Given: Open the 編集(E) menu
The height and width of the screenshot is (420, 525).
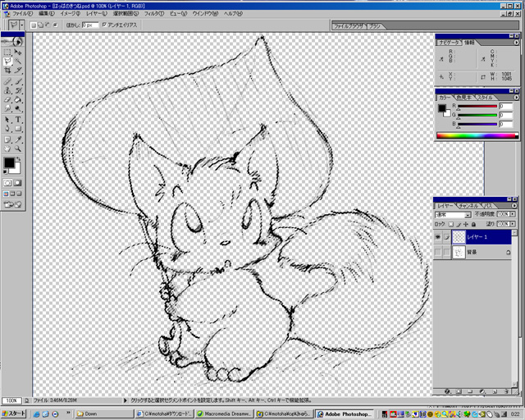Looking at the screenshot, I should click(46, 14).
